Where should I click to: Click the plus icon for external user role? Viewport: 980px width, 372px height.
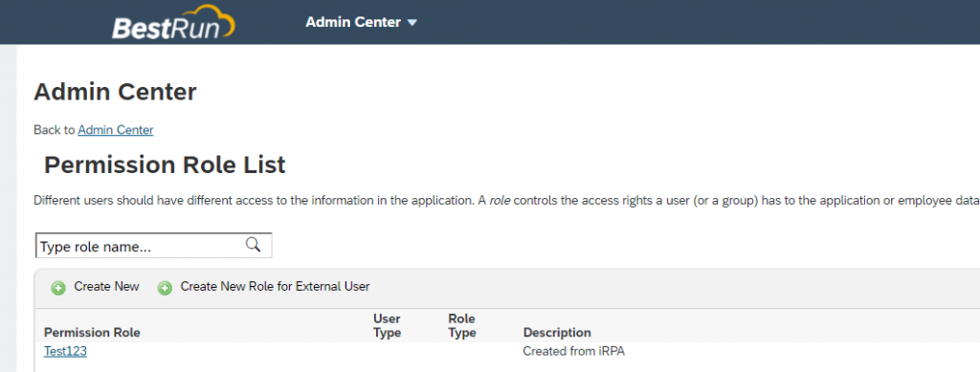(x=165, y=288)
